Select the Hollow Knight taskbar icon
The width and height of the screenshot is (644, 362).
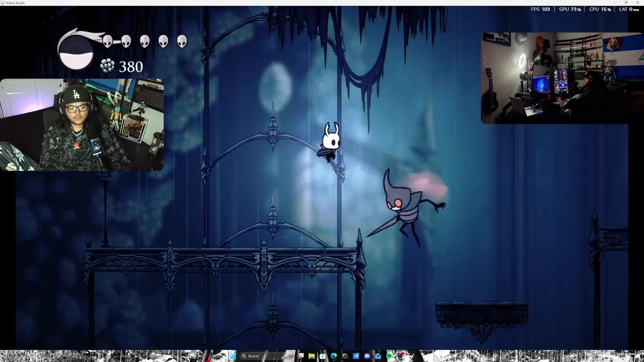click(412, 356)
